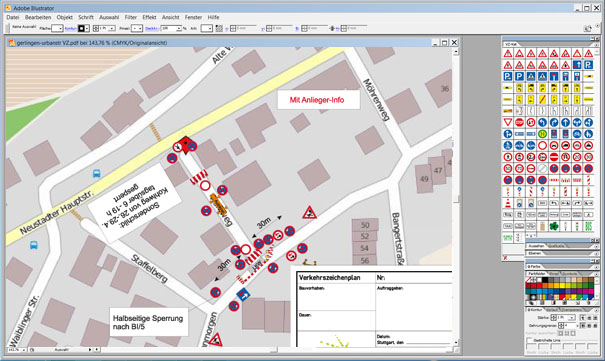Image resolution: width=605 pixels, height=361 pixels.
Task: Open the Effekt menu
Action: (x=149, y=17)
